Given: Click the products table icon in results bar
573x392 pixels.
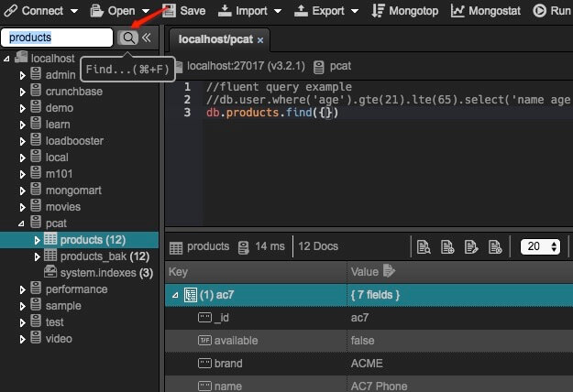Looking at the screenshot, I should point(176,248).
